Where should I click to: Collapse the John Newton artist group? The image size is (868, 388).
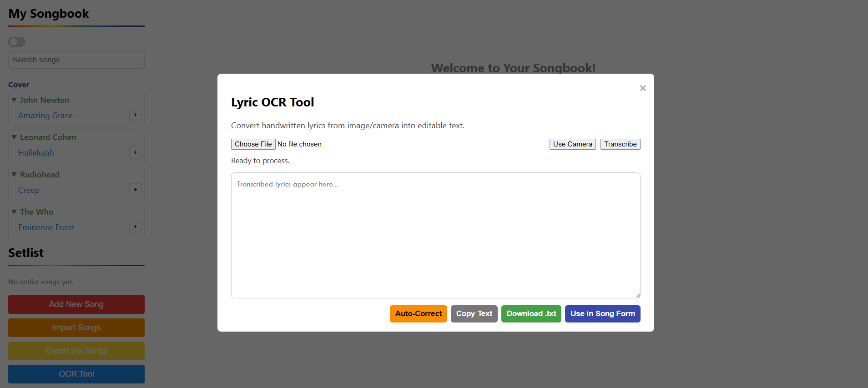(15, 100)
